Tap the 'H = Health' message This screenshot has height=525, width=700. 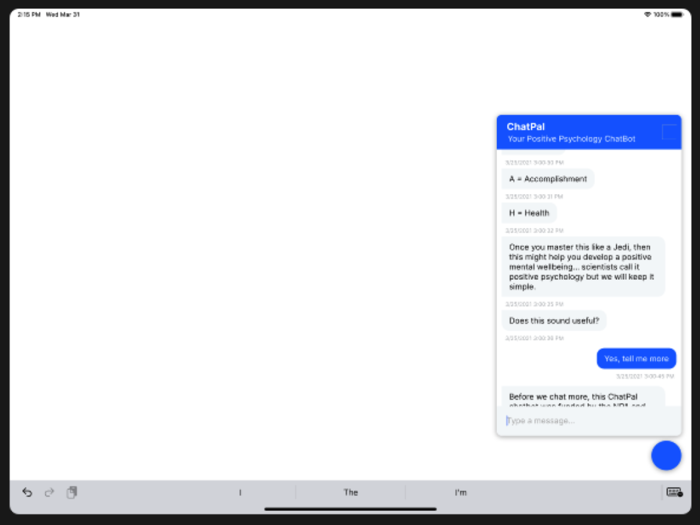coord(529,213)
